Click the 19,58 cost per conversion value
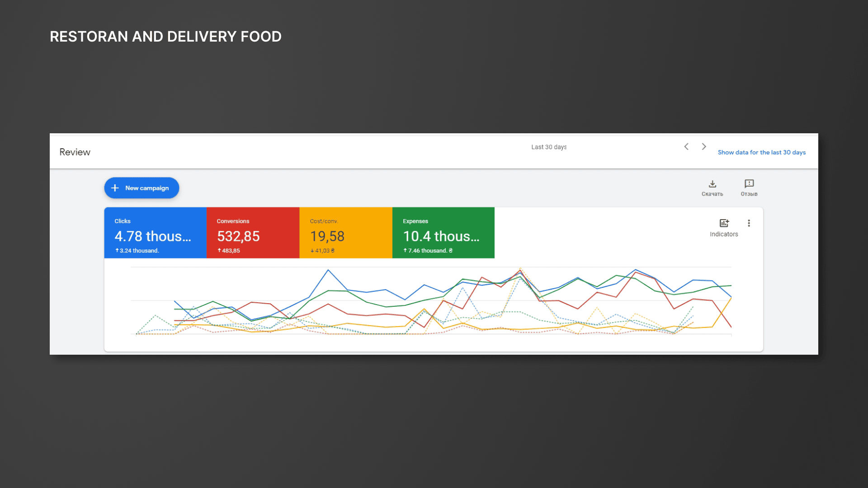Screen dimensions: 868x488 [x=327, y=236]
